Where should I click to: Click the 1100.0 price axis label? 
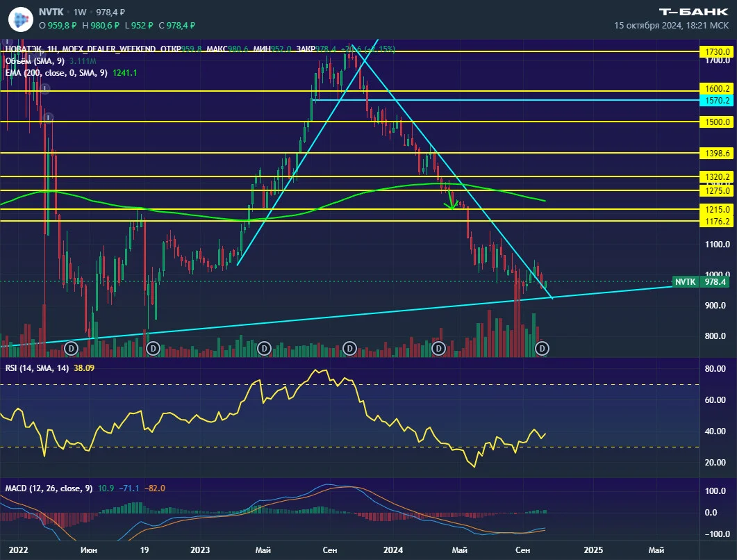click(718, 245)
